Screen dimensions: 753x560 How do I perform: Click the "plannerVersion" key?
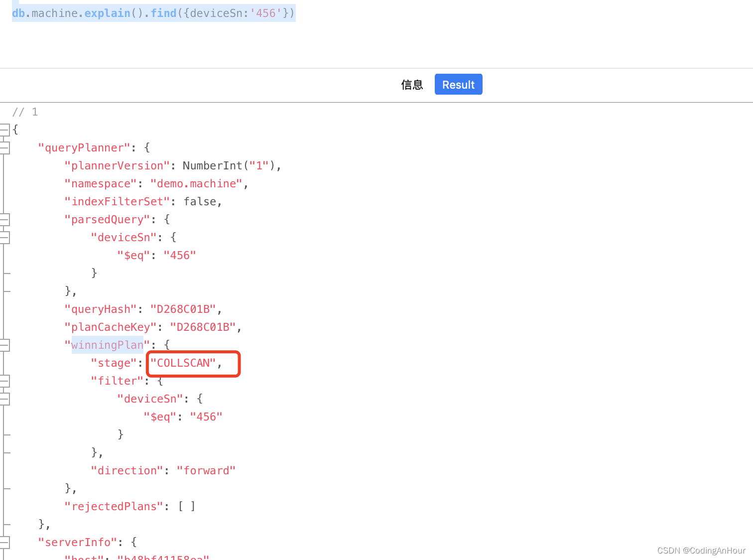(x=118, y=166)
